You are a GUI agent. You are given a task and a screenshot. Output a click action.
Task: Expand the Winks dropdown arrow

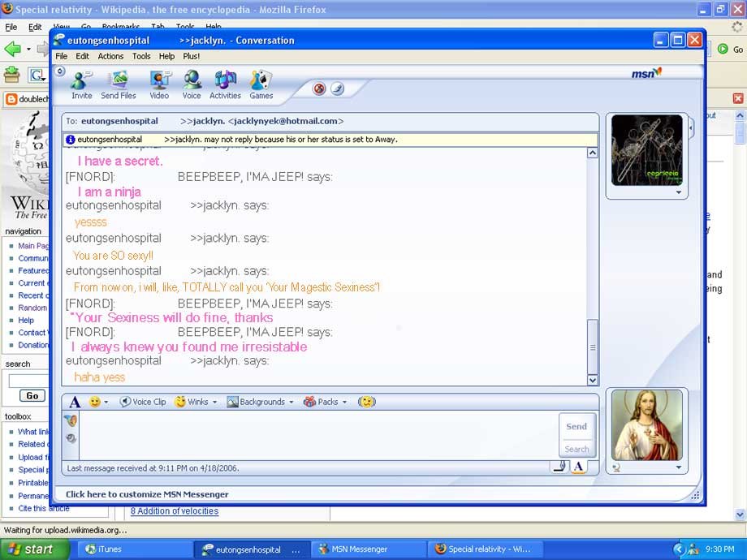[x=214, y=403]
